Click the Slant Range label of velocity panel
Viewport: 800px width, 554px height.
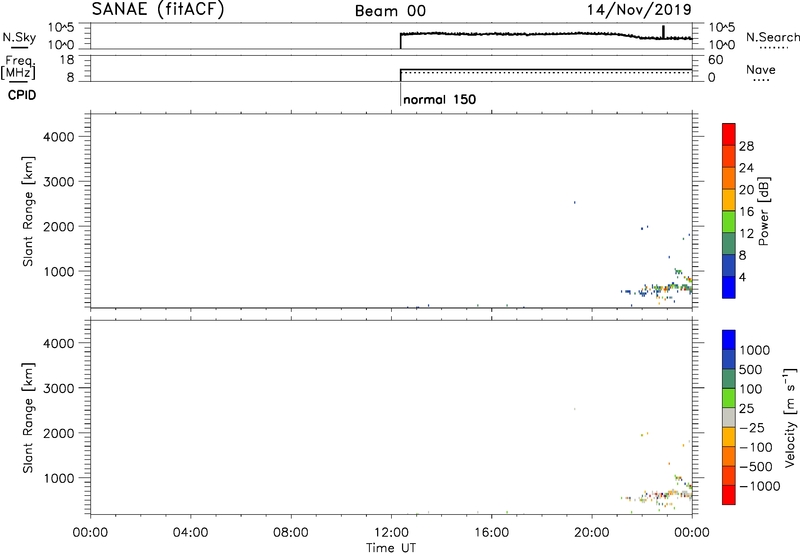click(28, 417)
